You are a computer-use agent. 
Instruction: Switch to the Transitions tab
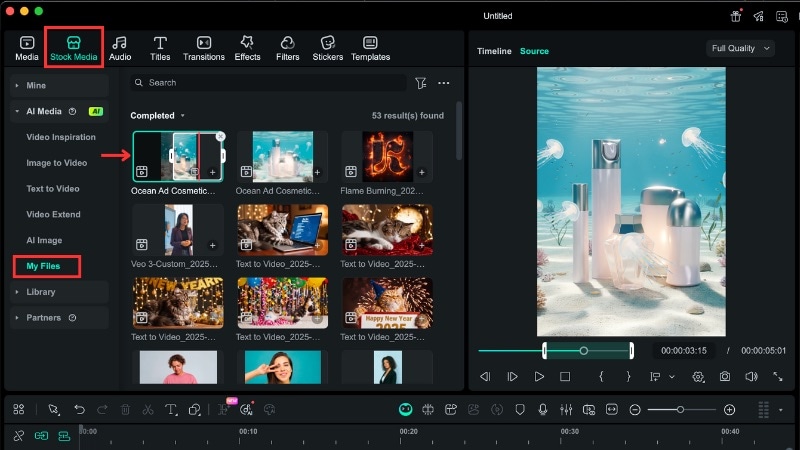click(204, 48)
